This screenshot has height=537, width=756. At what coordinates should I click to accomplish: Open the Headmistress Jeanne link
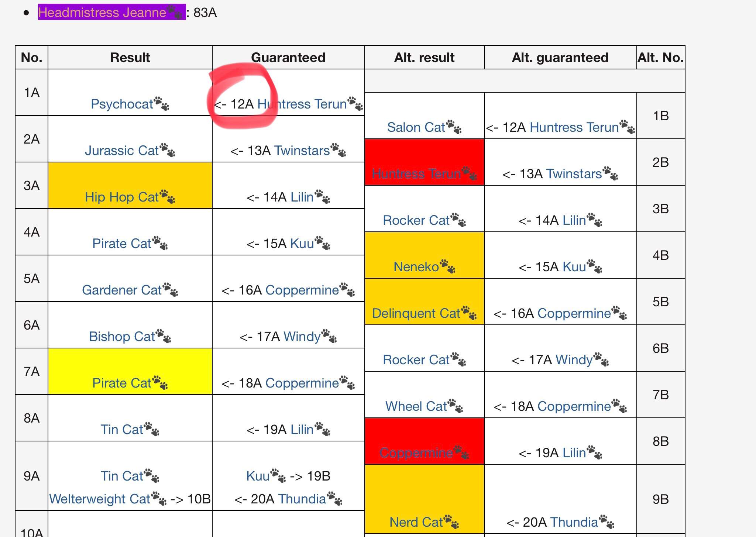point(102,13)
